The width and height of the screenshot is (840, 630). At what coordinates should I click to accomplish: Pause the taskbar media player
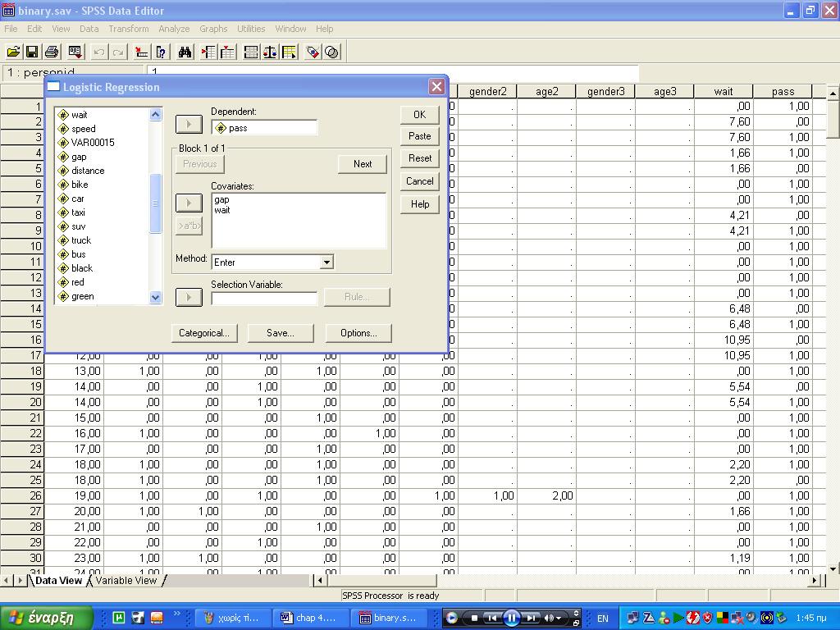coord(512,619)
